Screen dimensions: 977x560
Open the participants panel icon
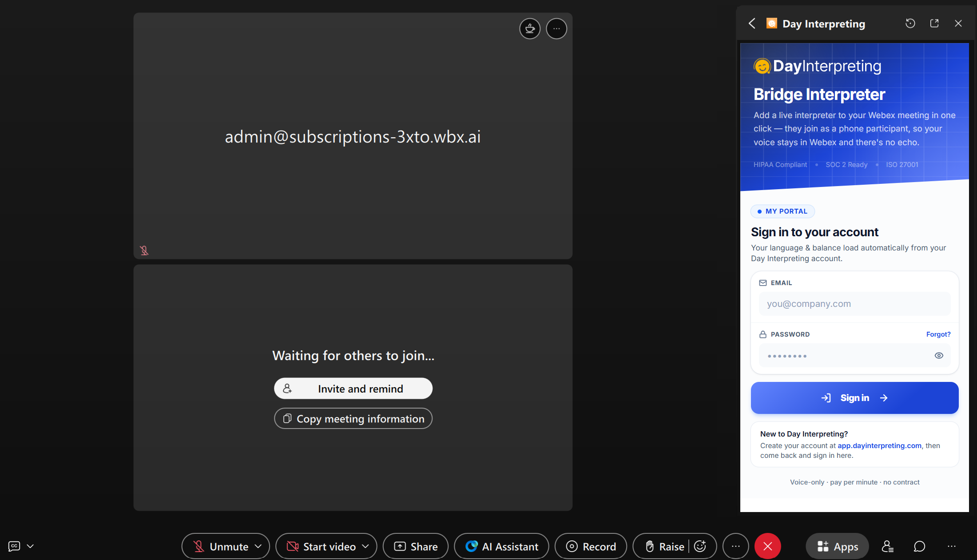tap(887, 546)
